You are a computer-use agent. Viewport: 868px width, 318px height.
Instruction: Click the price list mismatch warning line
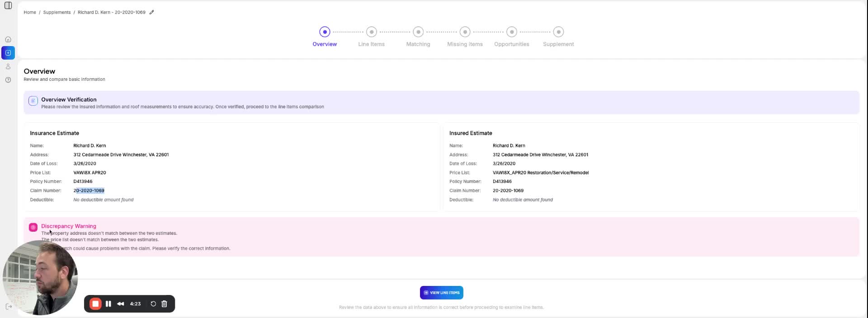[x=100, y=240]
